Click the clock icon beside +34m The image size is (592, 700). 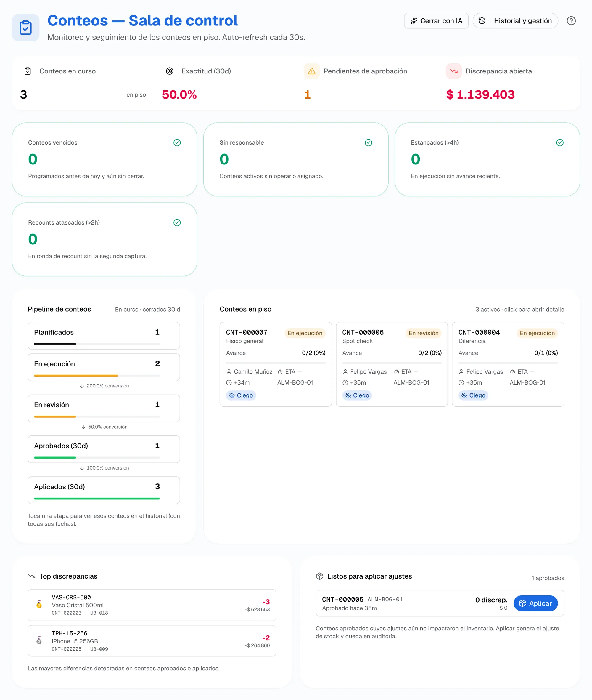(229, 382)
